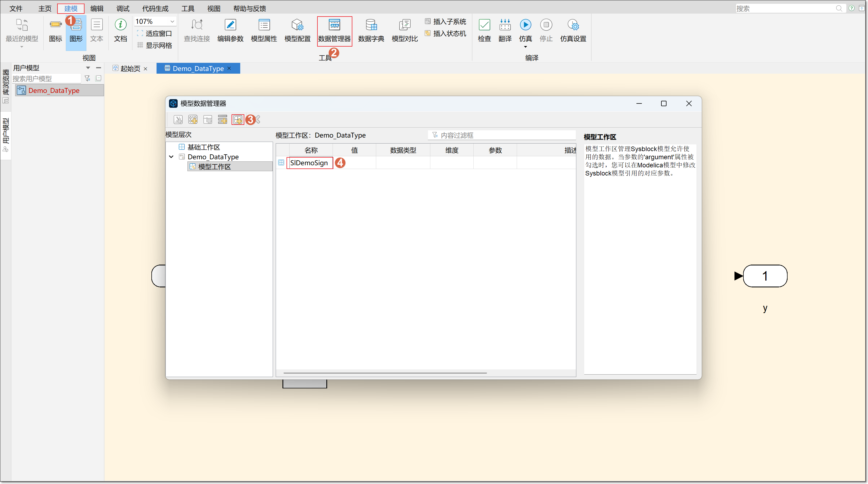Switch to 图标 icon view
Image resolution: width=868 pixels, height=484 pixels.
56,31
